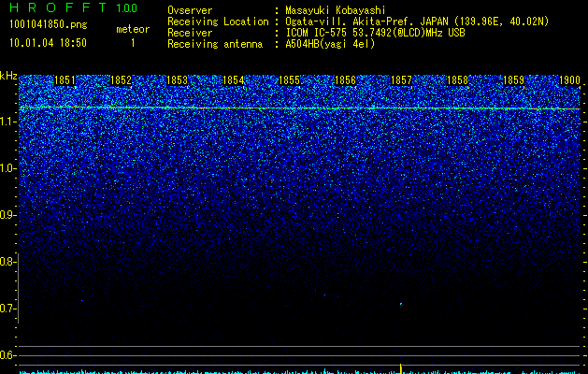Viewport: 588px width, 374px height.
Task: Click the 0.7 kHz axis label
Action: [7, 309]
